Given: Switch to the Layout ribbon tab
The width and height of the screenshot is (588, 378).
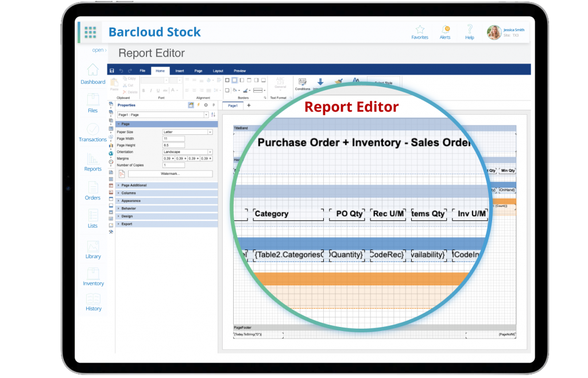Looking at the screenshot, I should click(x=218, y=71).
